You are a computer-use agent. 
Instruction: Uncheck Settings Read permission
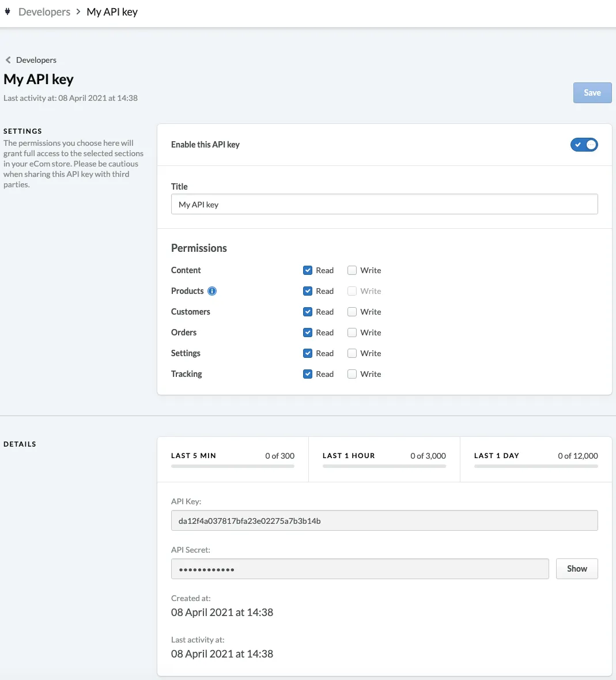(x=308, y=353)
